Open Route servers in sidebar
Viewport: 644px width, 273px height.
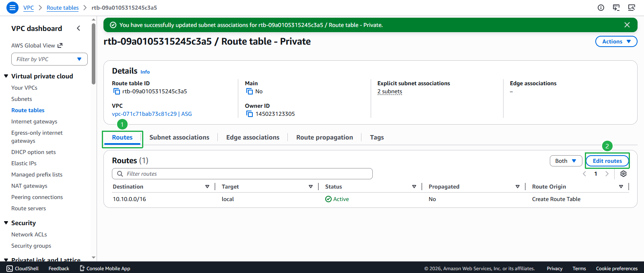point(29,208)
